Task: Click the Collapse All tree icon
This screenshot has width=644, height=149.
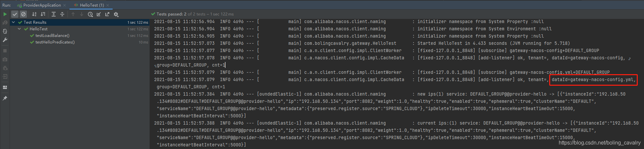Action: 62,14
